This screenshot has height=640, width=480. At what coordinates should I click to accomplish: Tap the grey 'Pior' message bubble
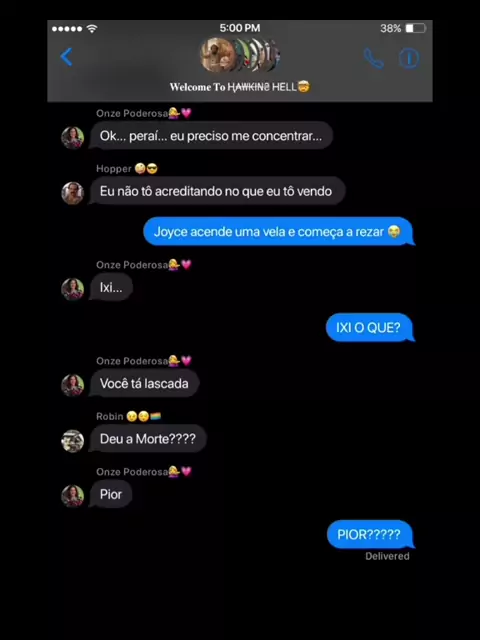[x=111, y=494]
